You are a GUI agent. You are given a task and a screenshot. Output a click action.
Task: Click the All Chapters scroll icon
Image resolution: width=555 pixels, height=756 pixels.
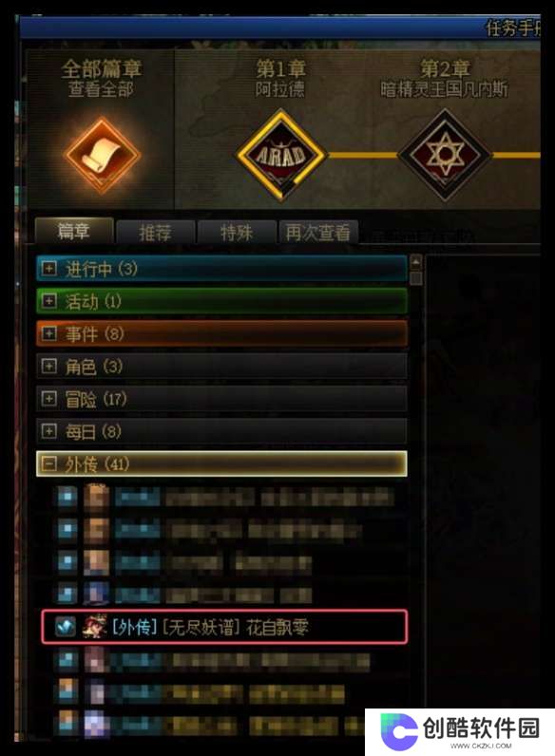click(102, 156)
